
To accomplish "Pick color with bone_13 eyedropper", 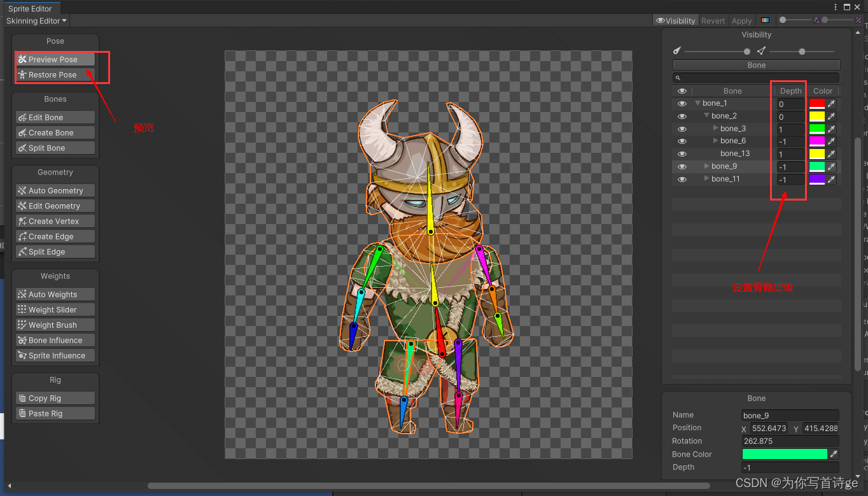I will click(831, 153).
